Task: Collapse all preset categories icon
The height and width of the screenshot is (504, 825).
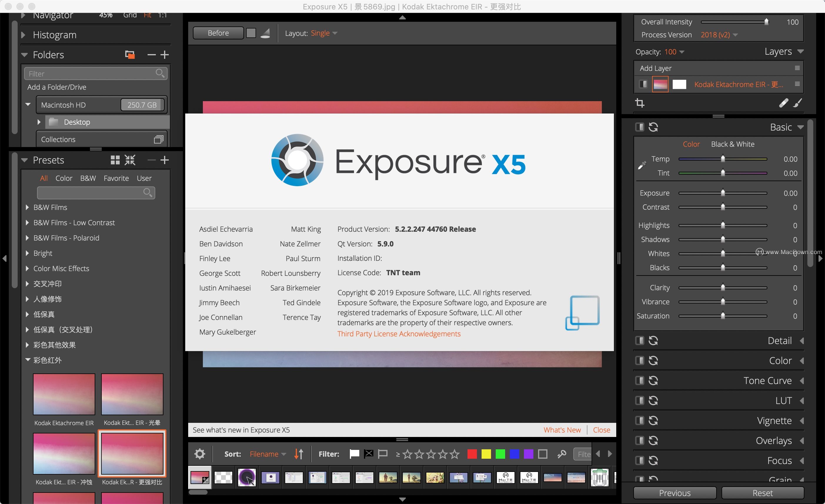Action: pos(130,160)
